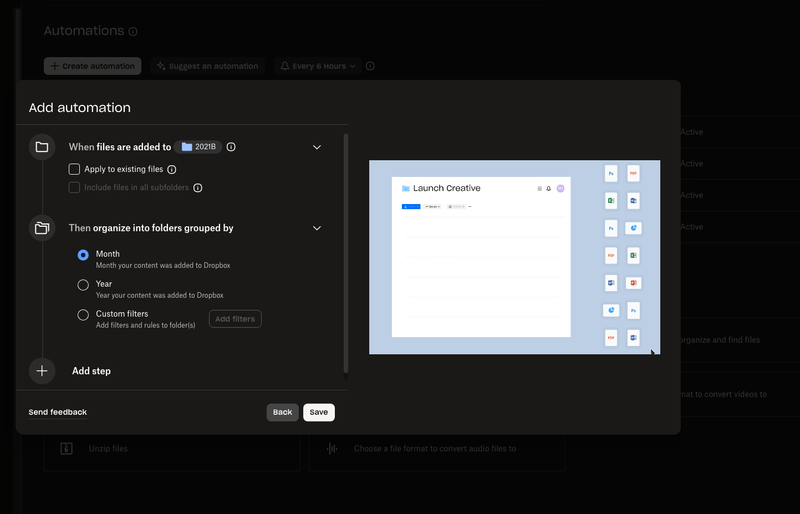The image size is (800, 514).
Task: Open the Send feedback link
Action: (58, 412)
